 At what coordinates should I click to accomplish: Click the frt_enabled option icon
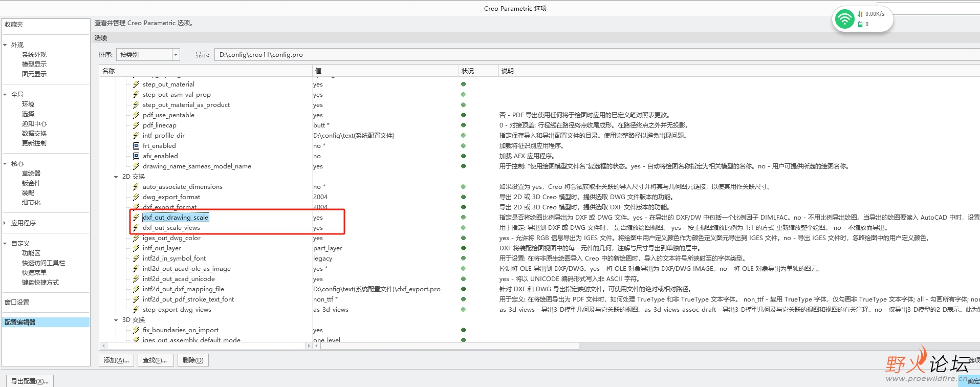tap(136, 146)
